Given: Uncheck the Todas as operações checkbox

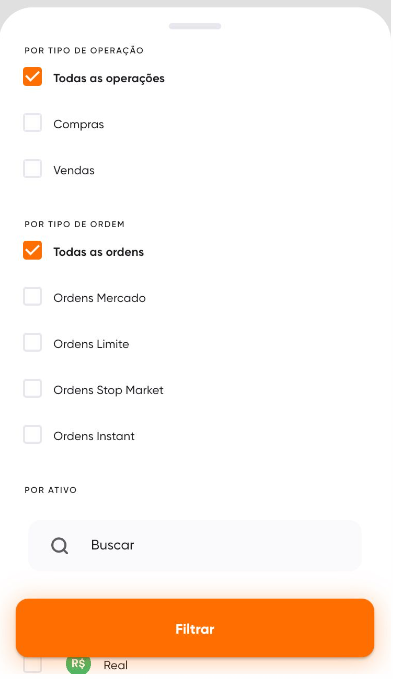Looking at the screenshot, I should 32,77.
